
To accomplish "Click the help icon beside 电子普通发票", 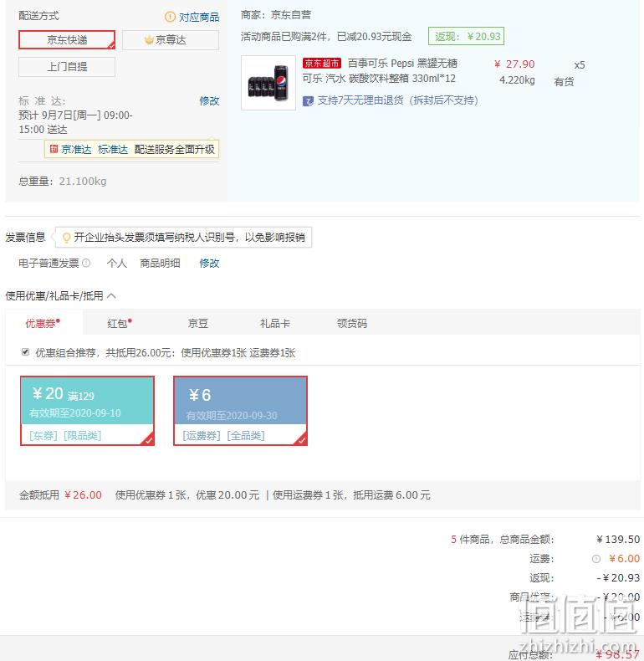I will click(86, 263).
